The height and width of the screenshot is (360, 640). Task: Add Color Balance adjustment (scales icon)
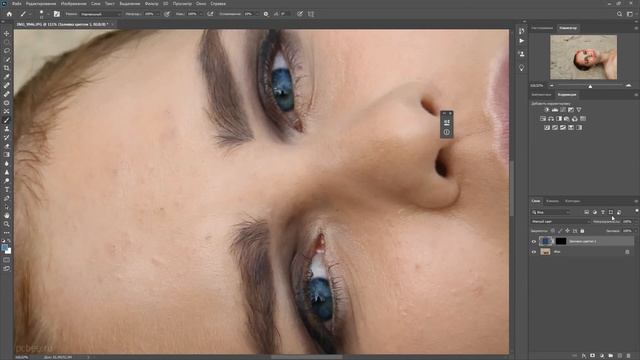click(551, 119)
